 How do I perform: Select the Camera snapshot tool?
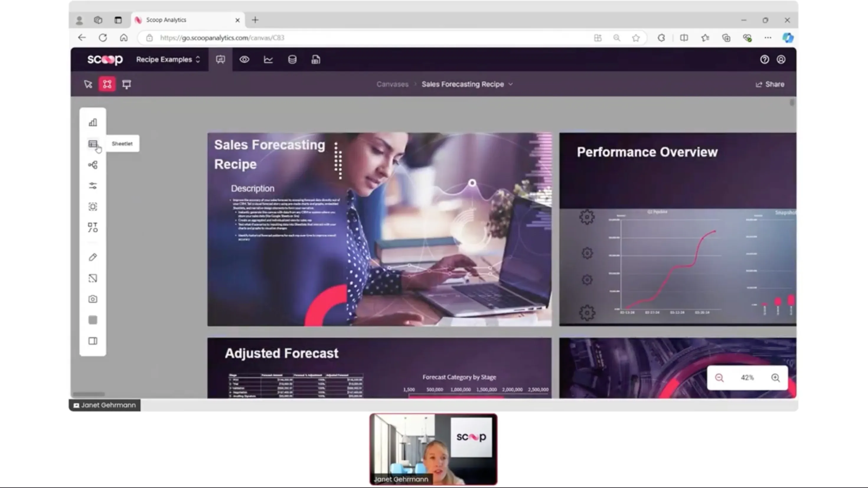[93, 299]
